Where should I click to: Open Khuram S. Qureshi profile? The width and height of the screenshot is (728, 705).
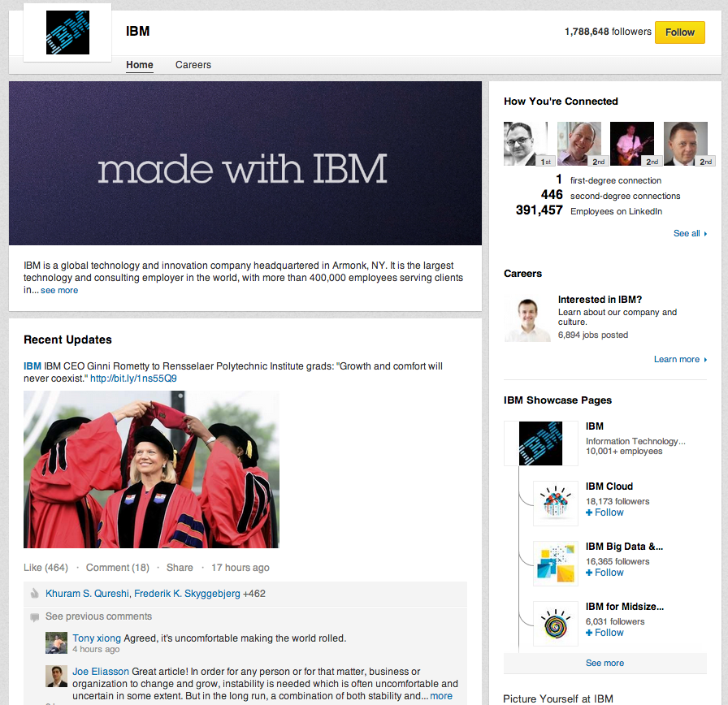(87, 594)
